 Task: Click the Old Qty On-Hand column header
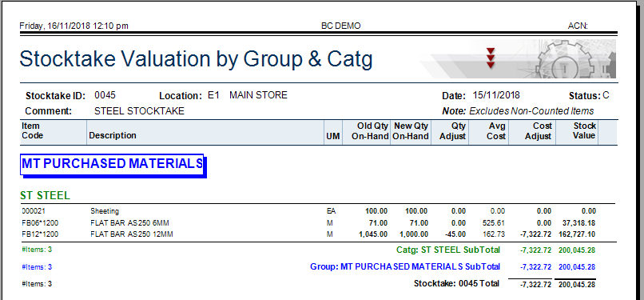click(x=370, y=131)
